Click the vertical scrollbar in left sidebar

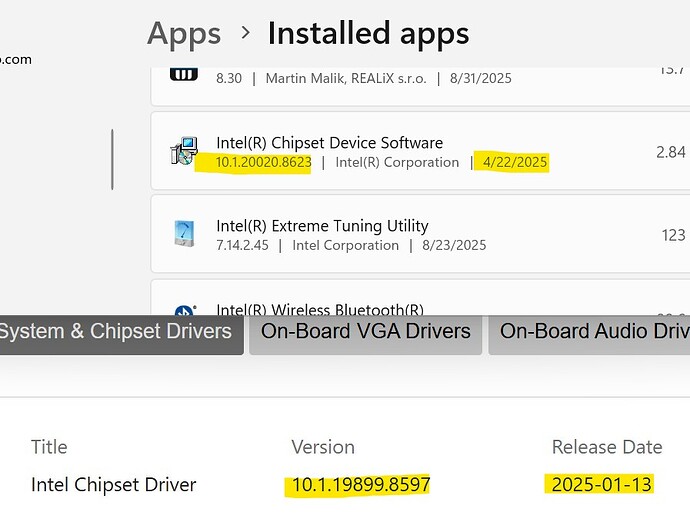[x=112, y=159]
